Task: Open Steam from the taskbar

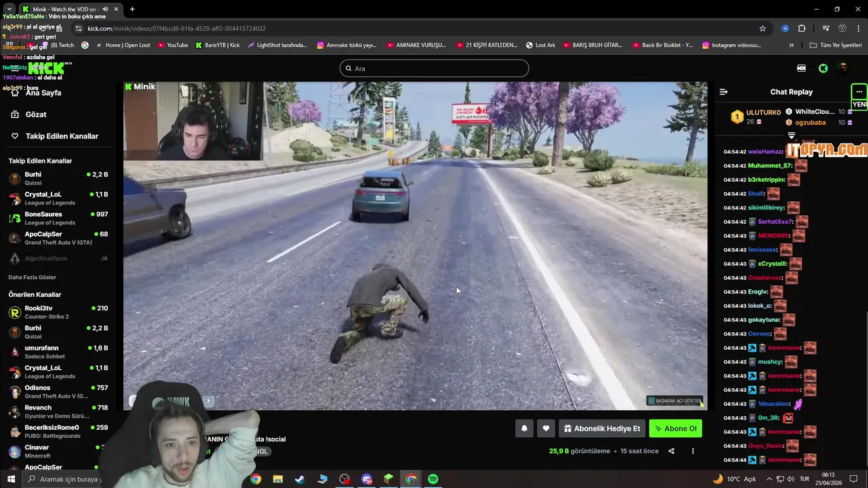Action: click(x=300, y=479)
